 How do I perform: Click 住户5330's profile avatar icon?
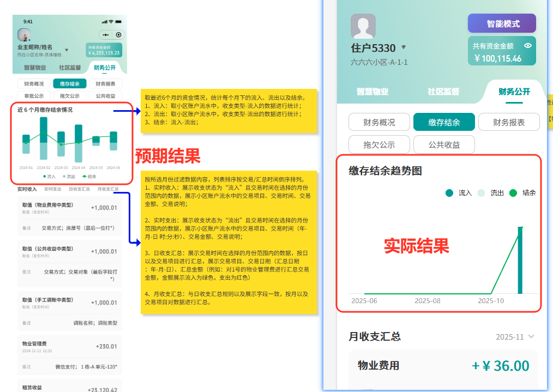pyautogui.click(x=364, y=26)
